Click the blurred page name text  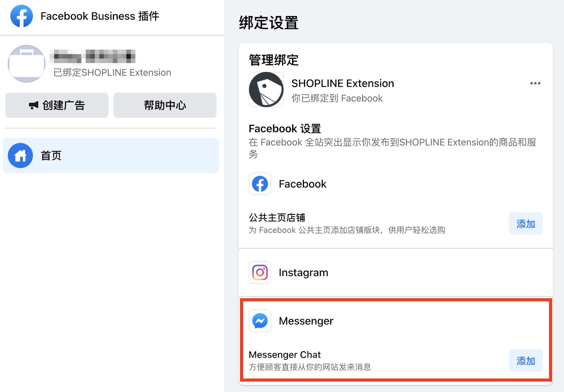pos(92,56)
